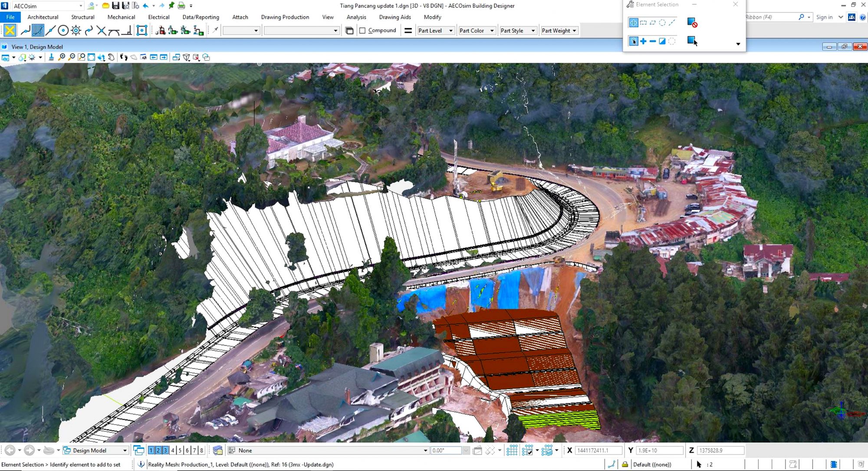Image resolution: width=868 pixels, height=471 pixels.
Task: Click the Sign in link
Action: click(x=824, y=17)
